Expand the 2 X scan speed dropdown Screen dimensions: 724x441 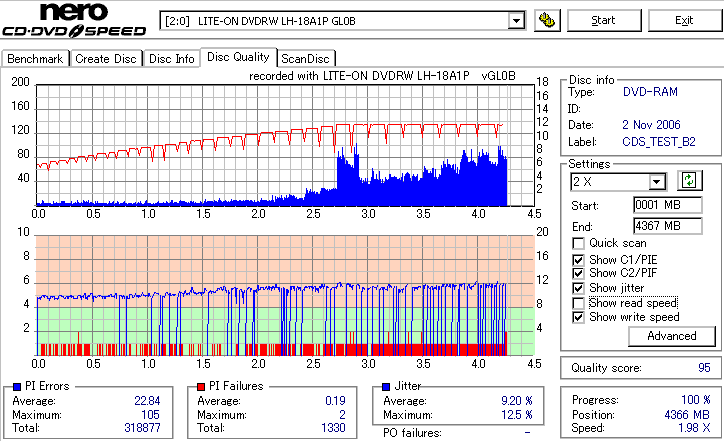click(656, 182)
